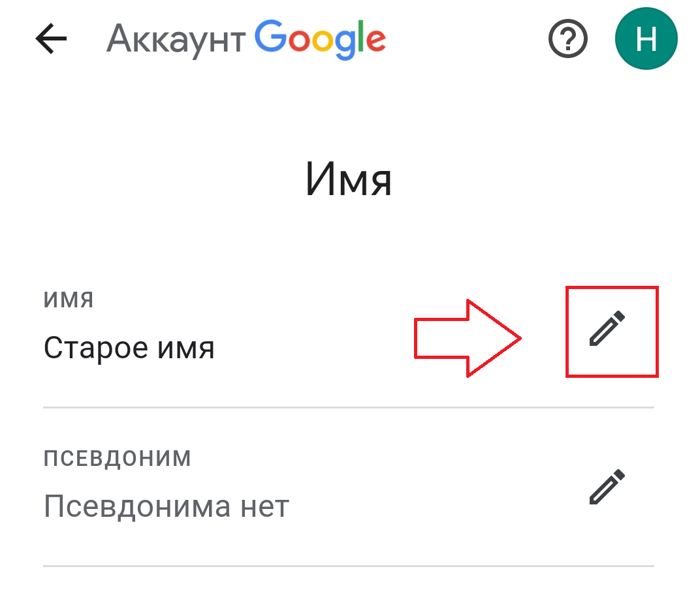
Task: Edit the name with the pencil icon
Action: 607,328
